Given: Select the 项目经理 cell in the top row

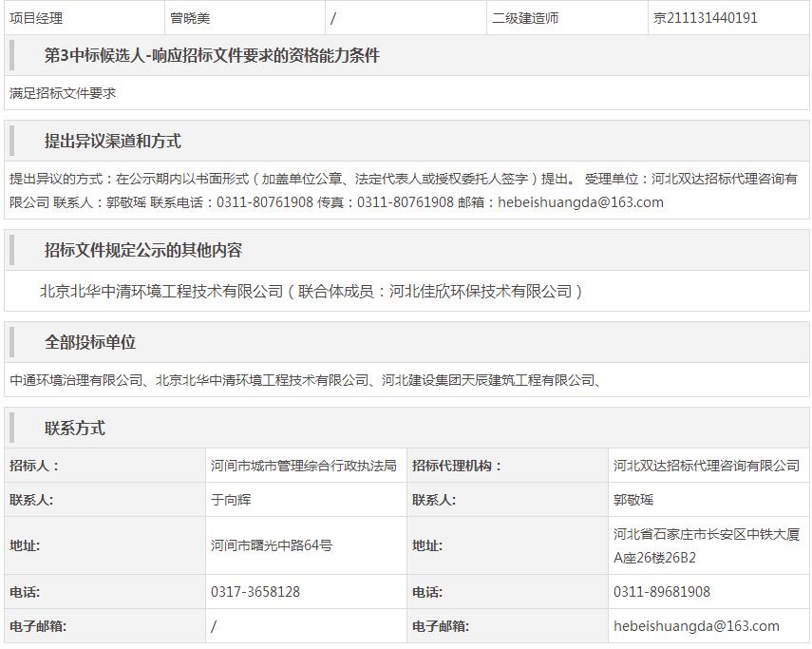Looking at the screenshot, I should point(85,18).
